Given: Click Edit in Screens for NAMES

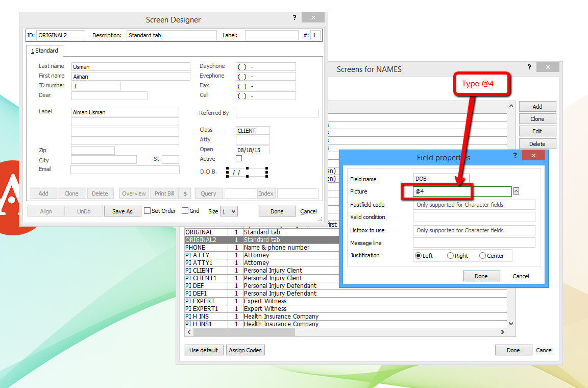Looking at the screenshot, I should pyautogui.click(x=537, y=131).
